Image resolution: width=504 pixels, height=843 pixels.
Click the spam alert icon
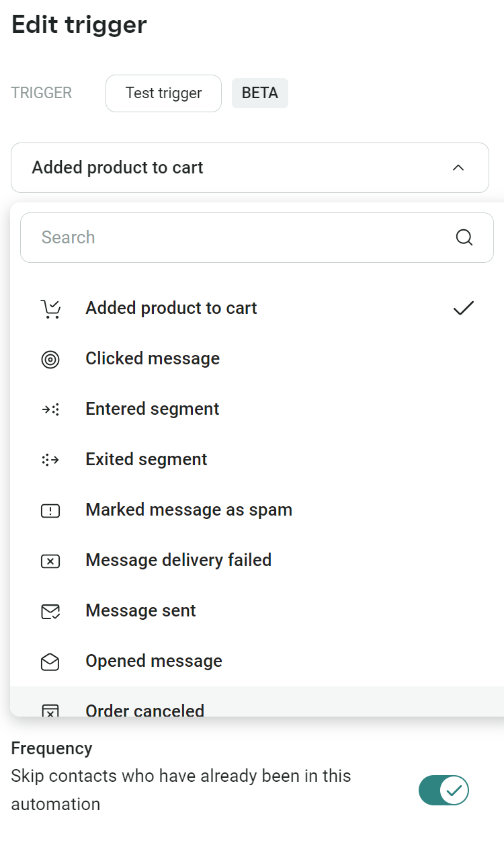click(x=50, y=510)
